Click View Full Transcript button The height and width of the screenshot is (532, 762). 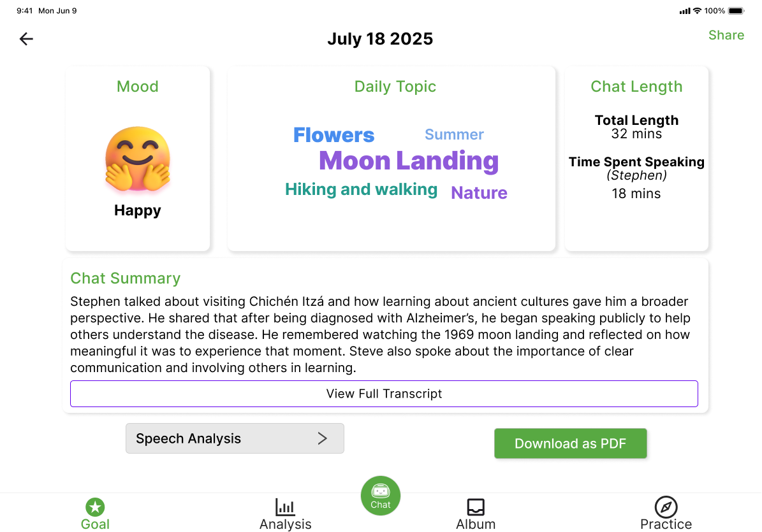coord(384,394)
